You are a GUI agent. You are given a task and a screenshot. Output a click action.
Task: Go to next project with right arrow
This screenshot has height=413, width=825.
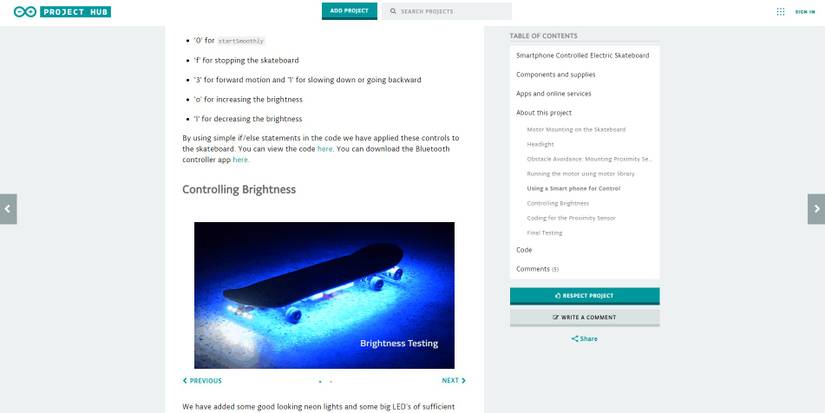[x=817, y=209]
